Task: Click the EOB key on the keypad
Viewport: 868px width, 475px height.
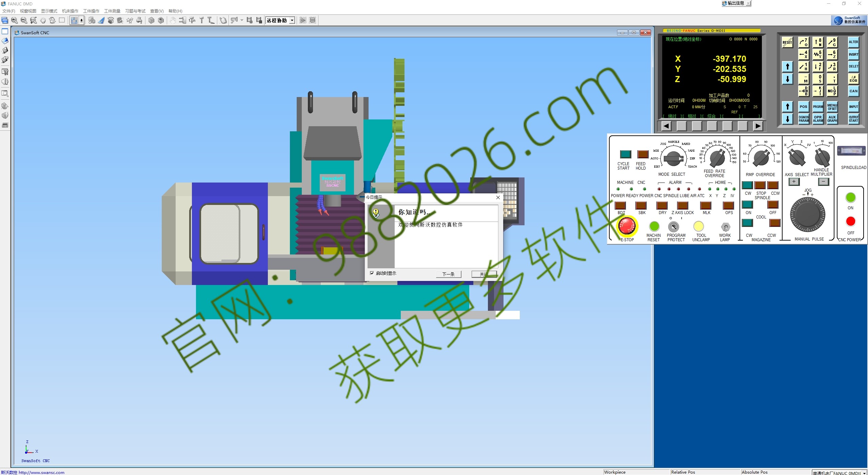Action: coord(853,79)
